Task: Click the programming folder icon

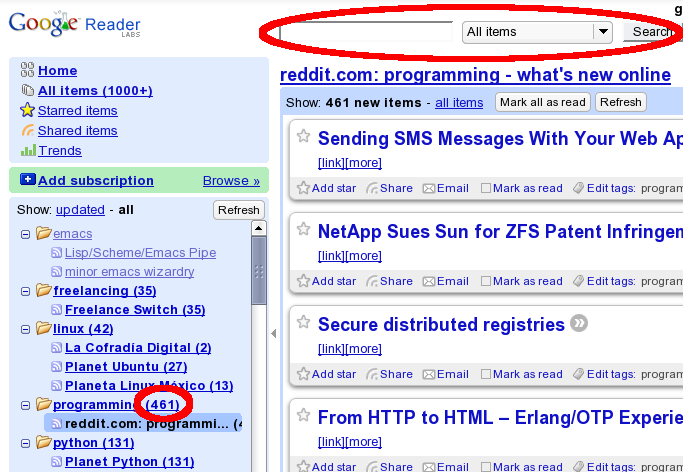Action: [x=44, y=404]
